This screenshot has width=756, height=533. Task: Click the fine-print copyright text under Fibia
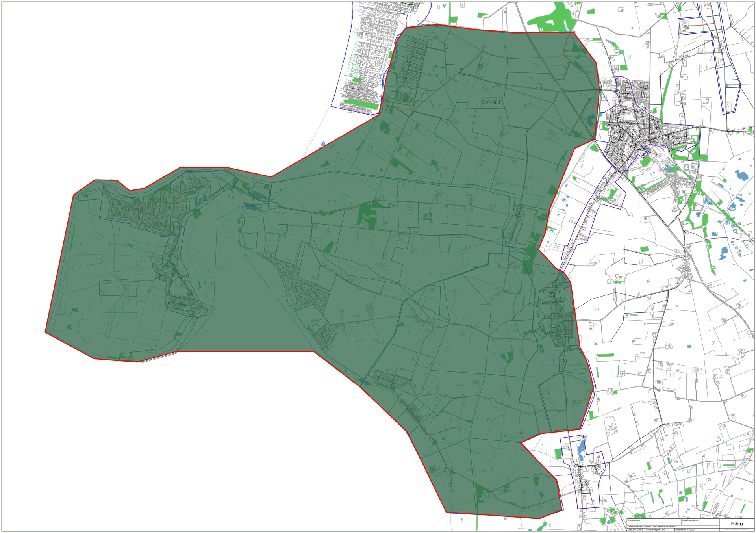click(x=737, y=530)
